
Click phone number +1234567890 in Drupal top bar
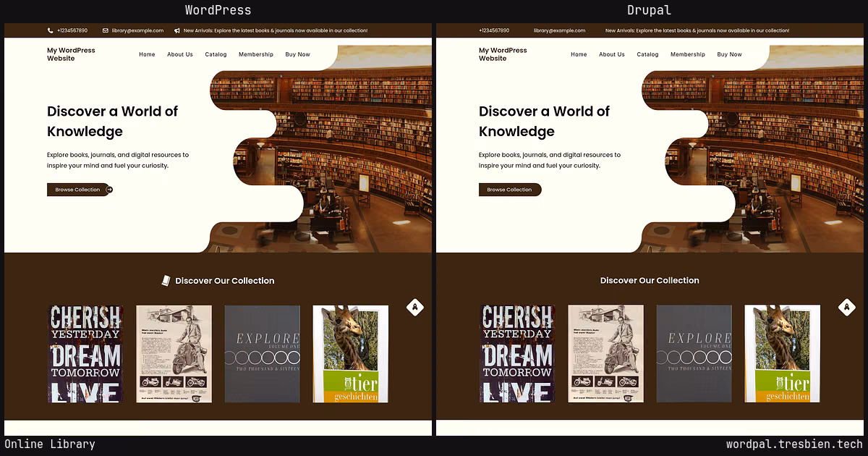[x=494, y=30]
